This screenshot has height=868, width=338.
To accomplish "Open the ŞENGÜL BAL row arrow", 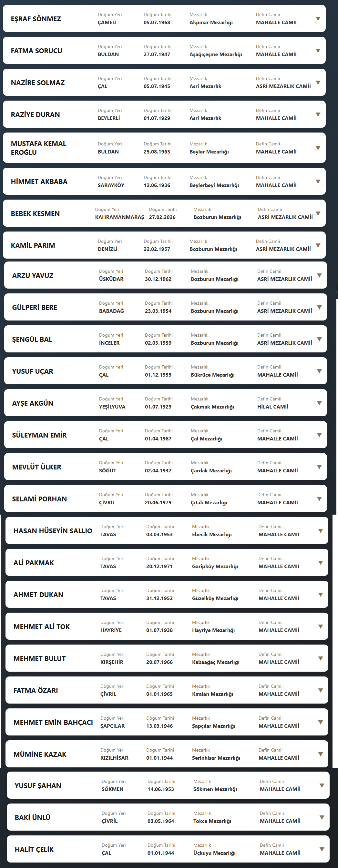I will 319,339.
